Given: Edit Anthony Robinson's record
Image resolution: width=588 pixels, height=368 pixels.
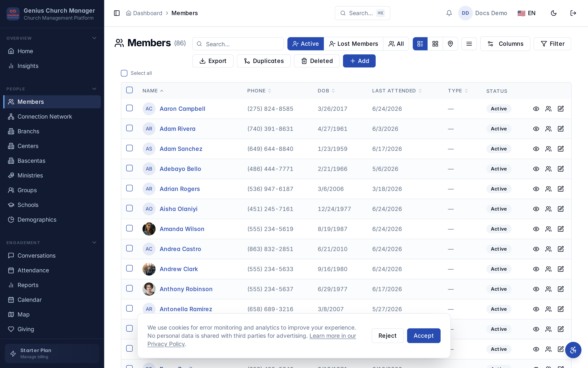Looking at the screenshot, I should [x=561, y=289].
